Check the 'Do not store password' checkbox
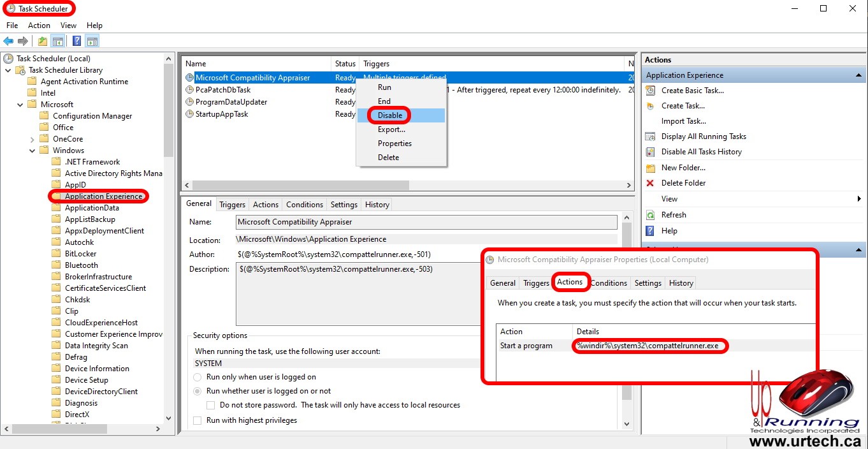This screenshot has width=868, height=449. [x=210, y=405]
